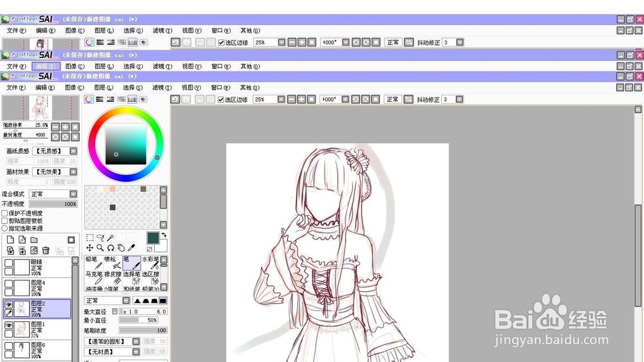Select the 马克笔 marker brush
644x362 pixels.
[94, 278]
